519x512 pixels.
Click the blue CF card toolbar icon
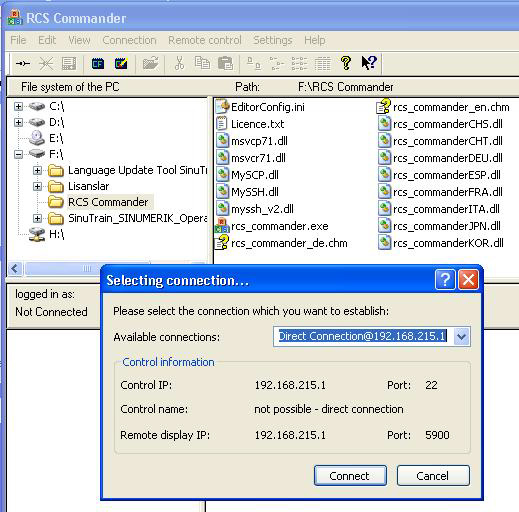coord(97,63)
